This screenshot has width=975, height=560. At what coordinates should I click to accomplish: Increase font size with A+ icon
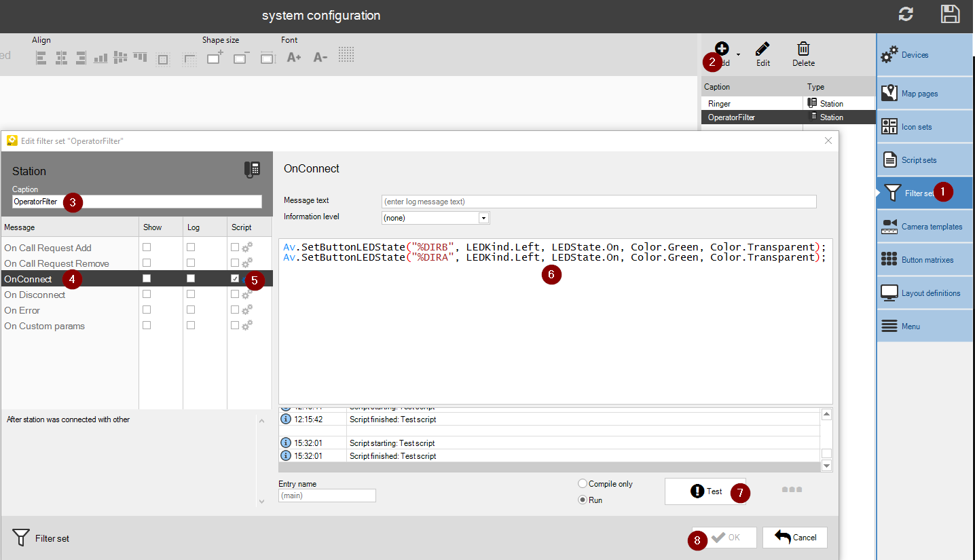pyautogui.click(x=294, y=58)
